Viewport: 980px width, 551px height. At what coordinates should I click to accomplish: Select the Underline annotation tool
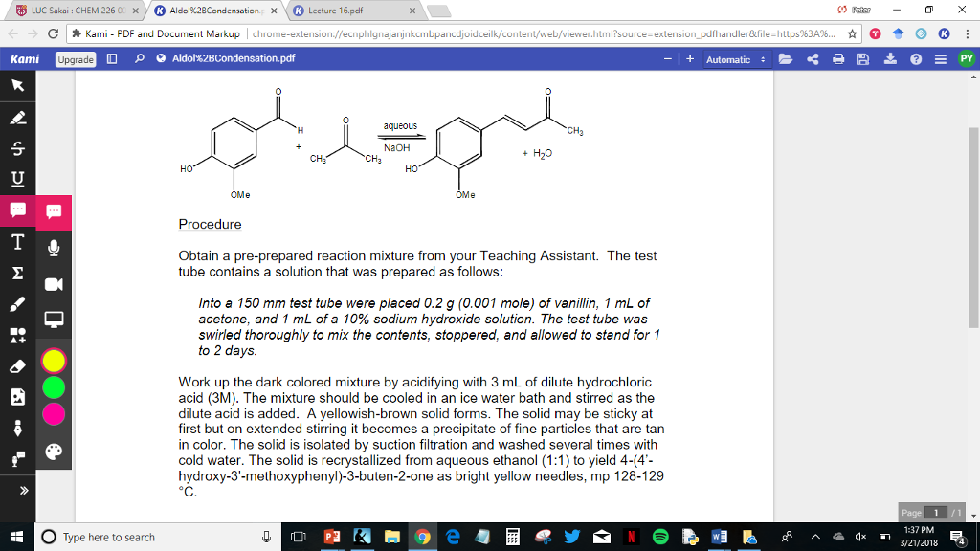[x=16, y=180]
